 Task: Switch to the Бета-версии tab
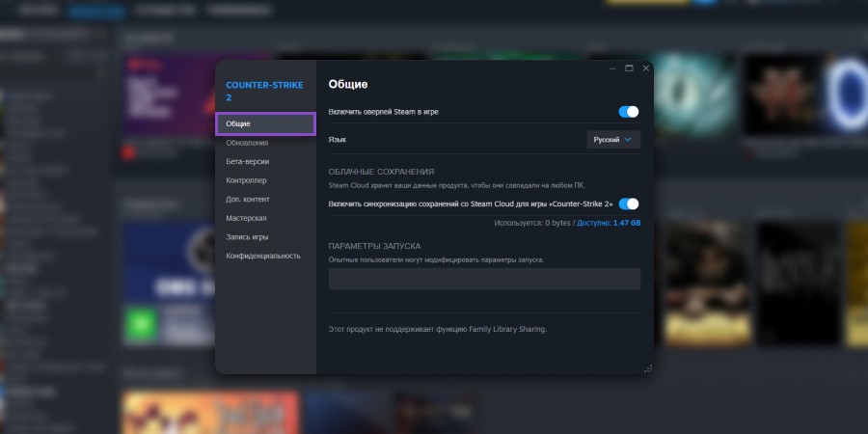(248, 162)
